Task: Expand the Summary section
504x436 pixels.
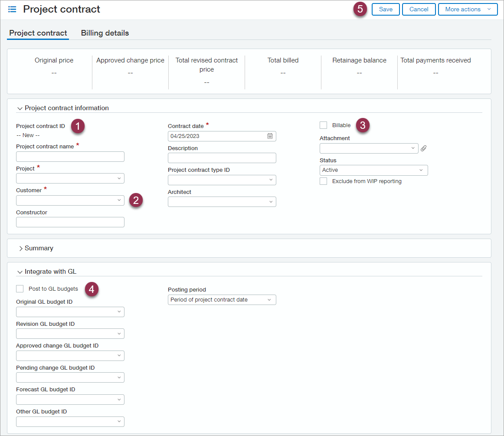Action: pyautogui.click(x=21, y=248)
